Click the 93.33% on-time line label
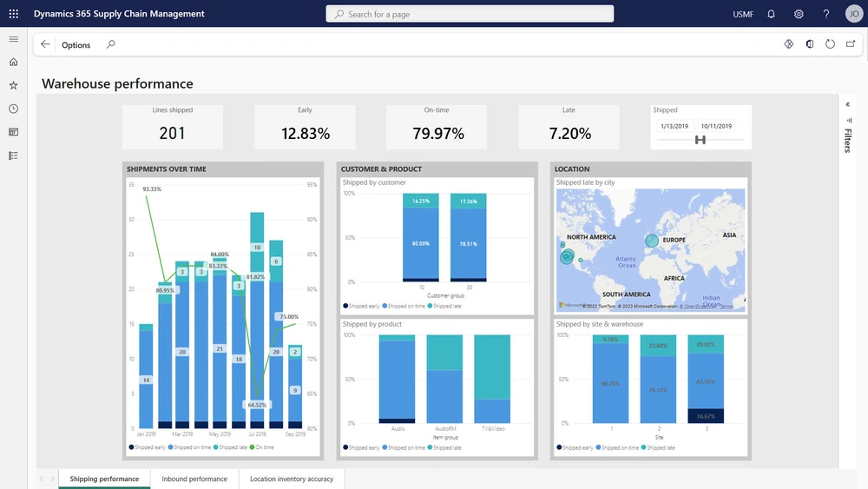 (x=152, y=188)
